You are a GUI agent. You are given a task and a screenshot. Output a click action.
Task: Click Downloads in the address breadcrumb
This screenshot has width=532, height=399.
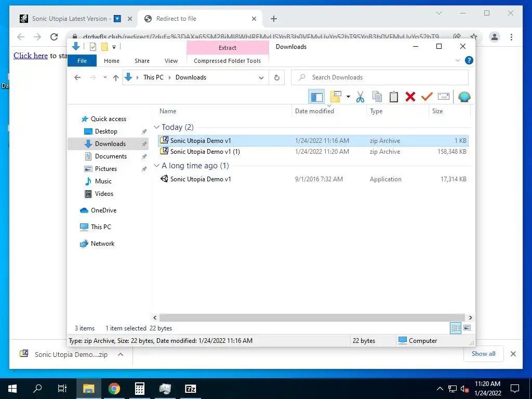(x=191, y=77)
